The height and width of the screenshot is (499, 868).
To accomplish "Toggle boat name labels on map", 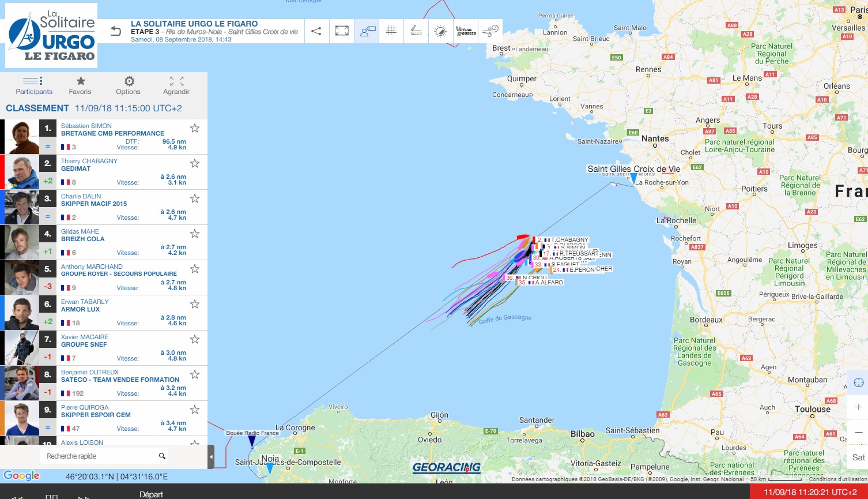I will [x=367, y=31].
